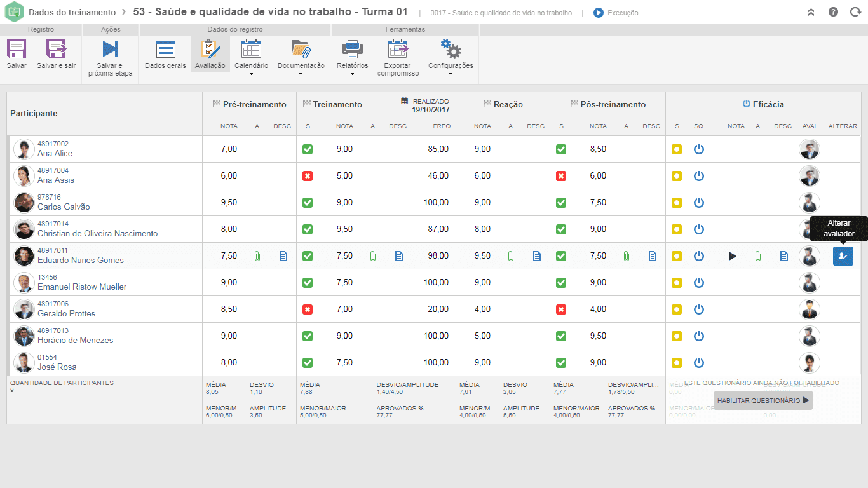Click the Reação column header
The image size is (868, 488).
pos(508,104)
